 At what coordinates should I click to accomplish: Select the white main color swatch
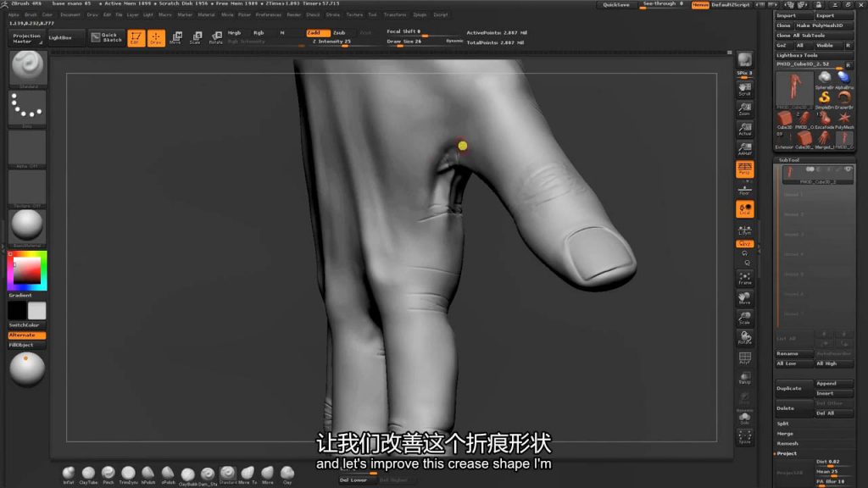(x=37, y=310)
